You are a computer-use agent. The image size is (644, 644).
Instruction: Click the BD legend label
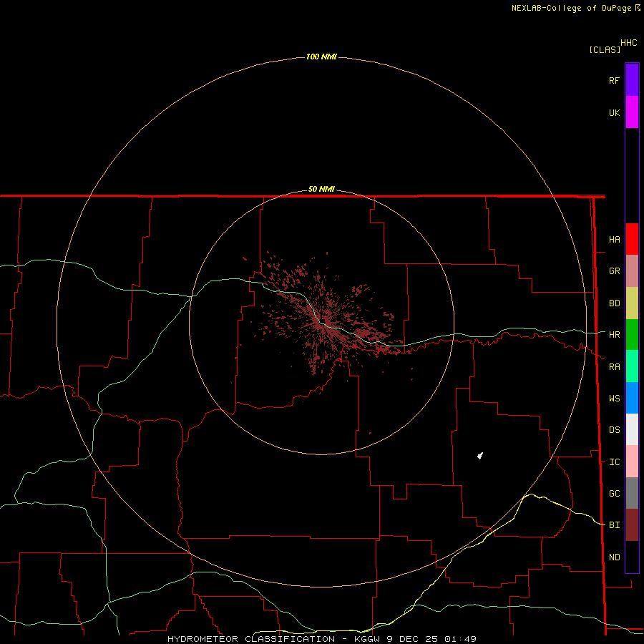point(614,303)
